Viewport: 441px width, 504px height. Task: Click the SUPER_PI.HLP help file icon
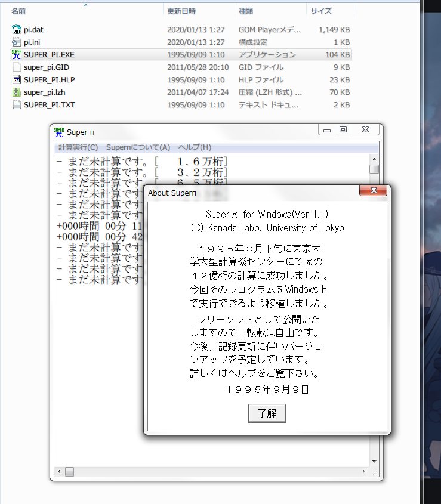pyautogui.click(x=17, y=79)
